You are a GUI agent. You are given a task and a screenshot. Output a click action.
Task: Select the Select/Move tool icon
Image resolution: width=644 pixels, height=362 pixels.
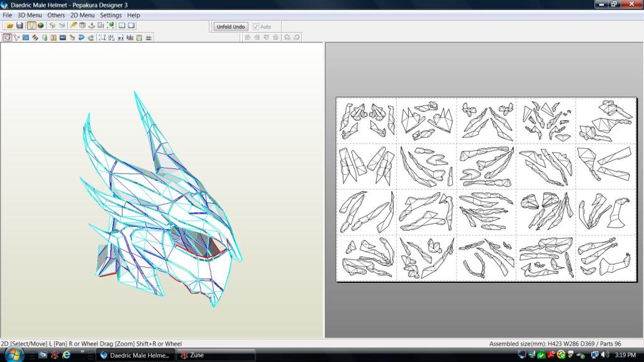point(8,37)
